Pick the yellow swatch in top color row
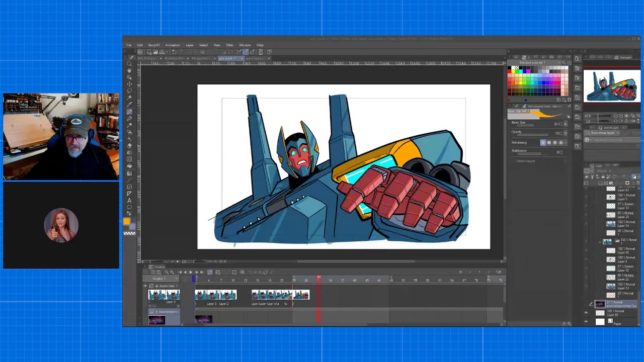The width and height of the screenshot is (644, 362). [x=513, y=71]
